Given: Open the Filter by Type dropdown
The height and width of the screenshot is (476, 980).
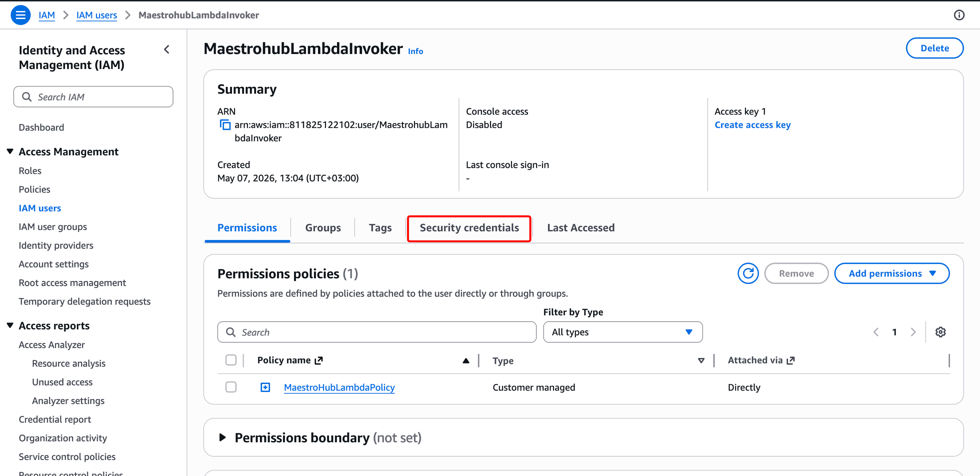Looking at the screenshot, I should tap(622, 332).
